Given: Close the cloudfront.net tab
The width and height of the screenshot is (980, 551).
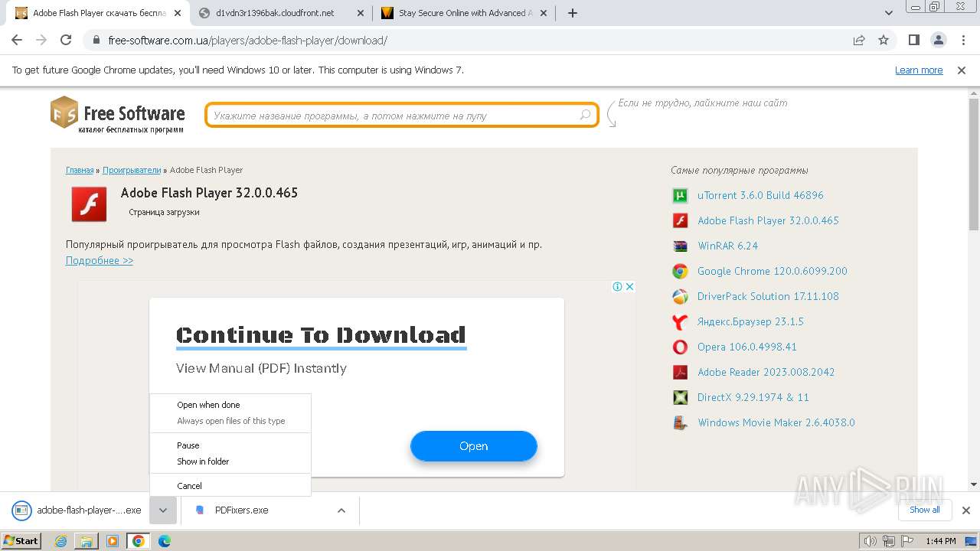Looking at the screenshot, I should (360, 13).
